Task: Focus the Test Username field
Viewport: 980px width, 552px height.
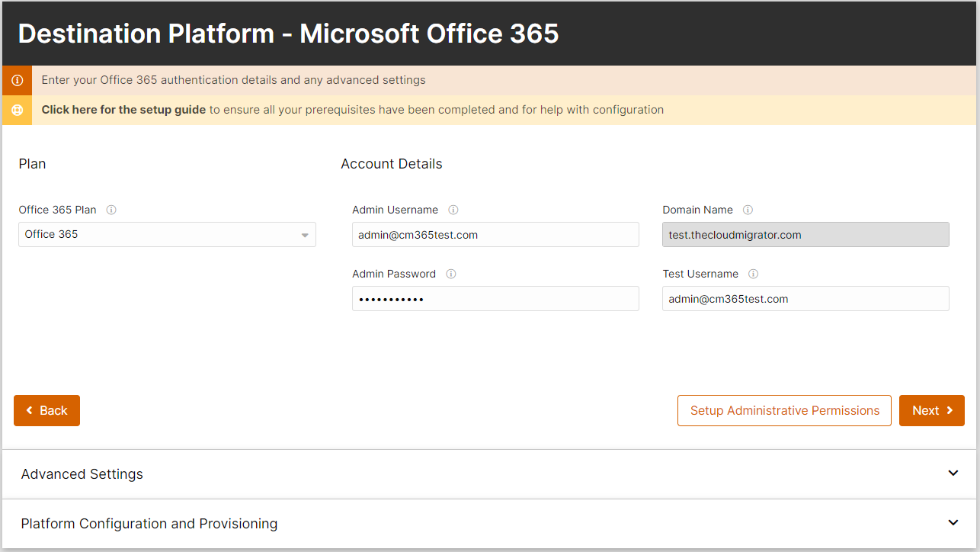Action: tap(805, 299)
